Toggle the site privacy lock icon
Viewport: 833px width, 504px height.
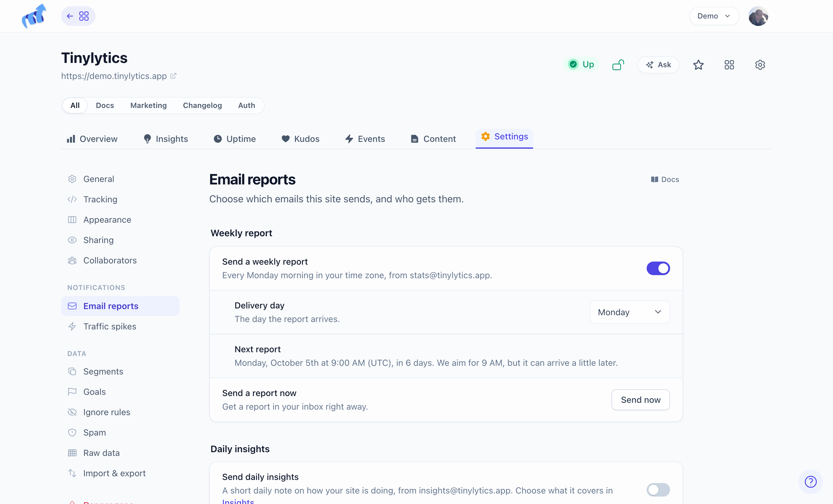pos(618,64)
